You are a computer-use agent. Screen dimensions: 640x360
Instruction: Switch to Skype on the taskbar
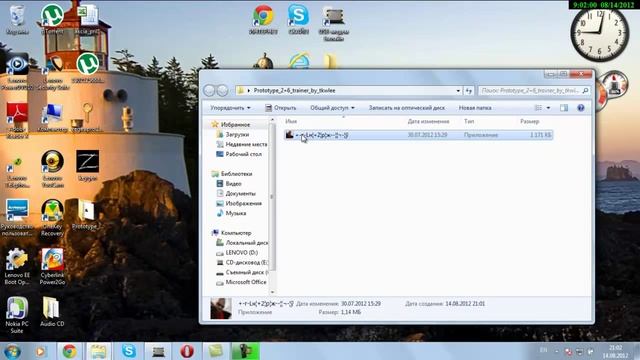[x=129, y=351]
